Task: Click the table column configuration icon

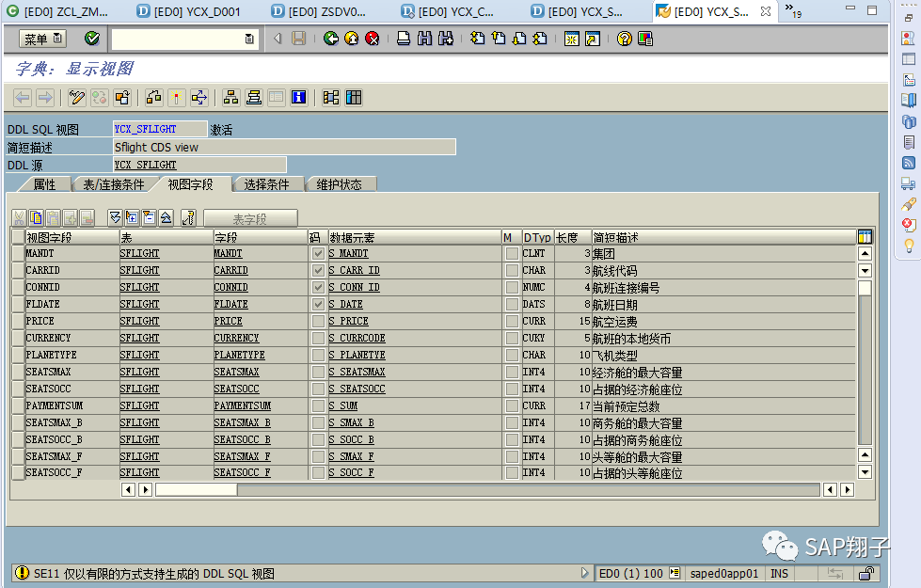Action: coord(865,237)
